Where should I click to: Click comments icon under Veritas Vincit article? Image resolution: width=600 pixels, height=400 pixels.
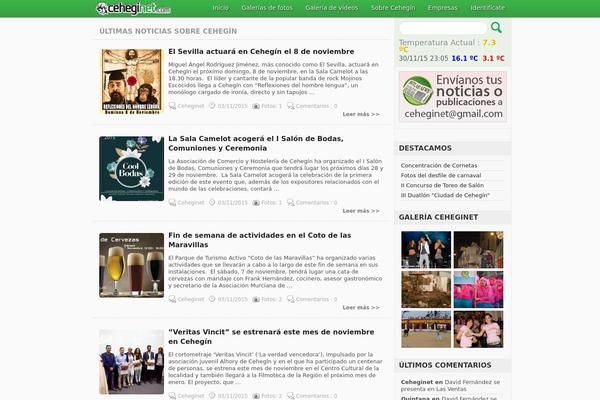coord(290,396)
